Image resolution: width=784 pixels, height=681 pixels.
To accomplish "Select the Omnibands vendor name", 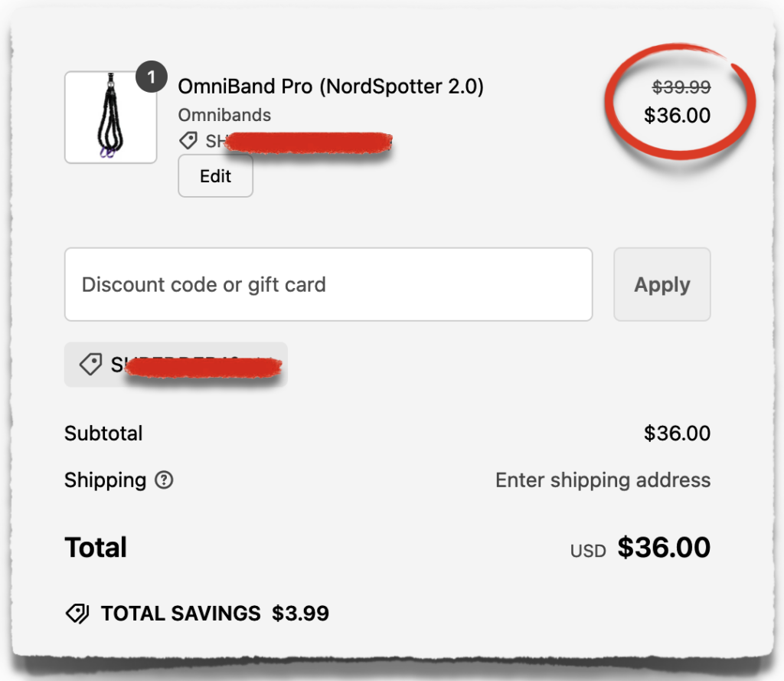I will [224, 115].
